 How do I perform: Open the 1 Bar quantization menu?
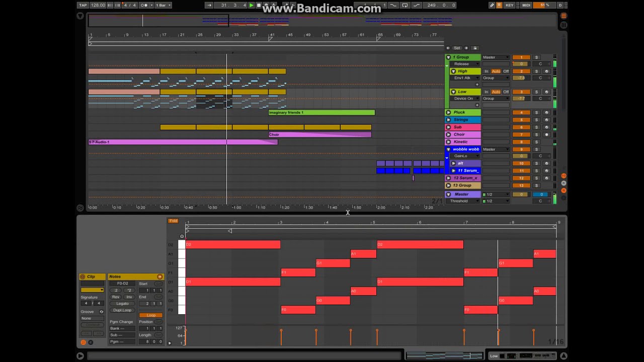[163, 5]
